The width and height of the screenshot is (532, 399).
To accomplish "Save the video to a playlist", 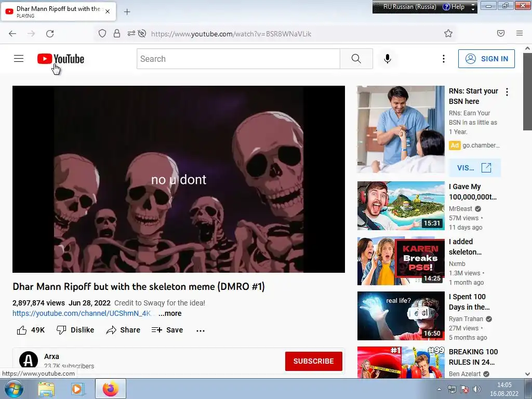I will tap(167, 330).
